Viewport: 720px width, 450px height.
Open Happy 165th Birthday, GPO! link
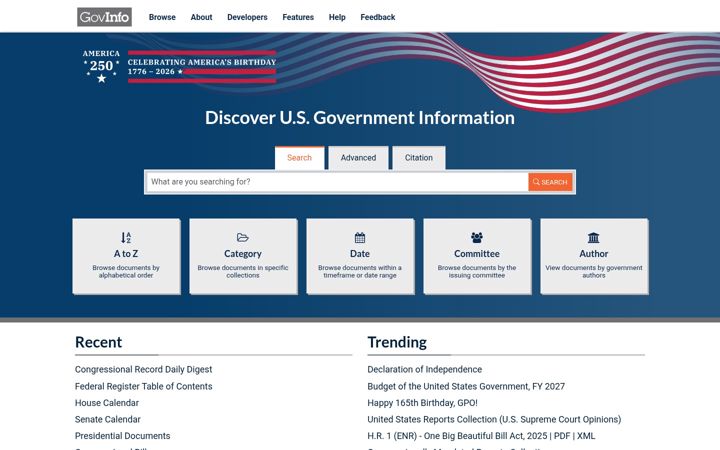point(422,403)
